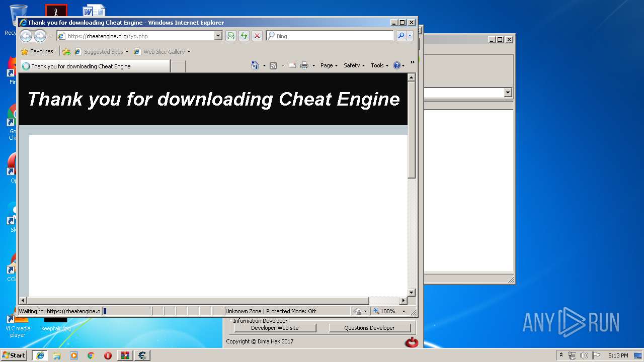This screenshot has height=362, width=644.
Task: Click the Questions Developer button
Action: 369,328
